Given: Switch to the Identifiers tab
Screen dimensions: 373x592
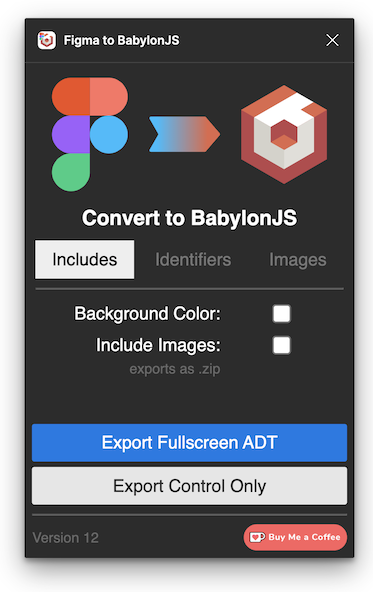Looking at the screenshot, I should pyautogui.click(x=193, y=260).
